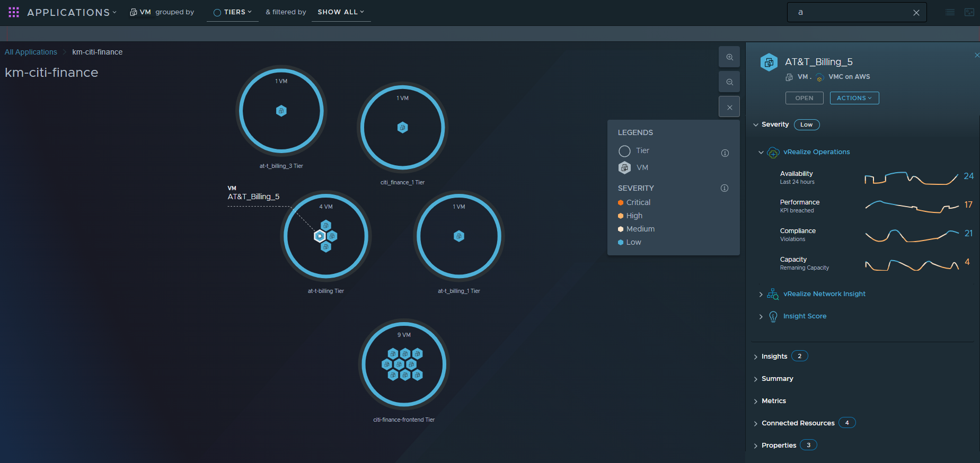Select center VM in citi-finance-frontend Tier

pyautogui.click(x=399, y=364)
